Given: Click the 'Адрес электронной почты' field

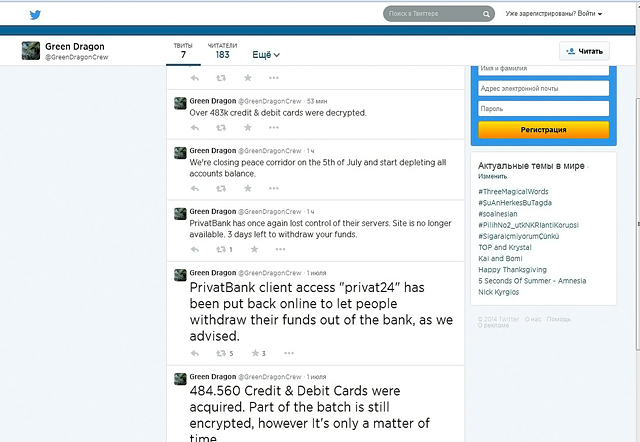Looking at the screenshot, I should (544, 89).
